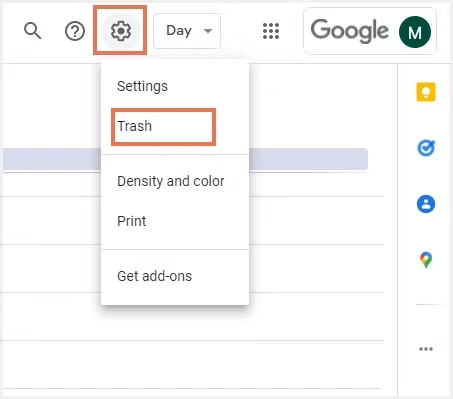Open the Support question-mark icon

coord(75,31)
